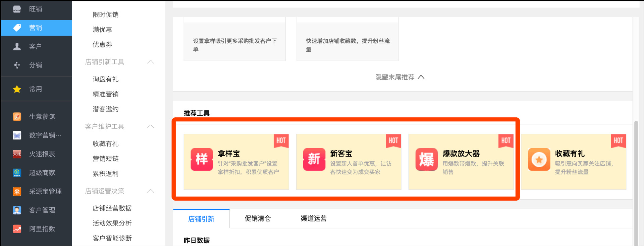
Task: Click the 营销 tag icon
Action: click(x=17, y=28)
